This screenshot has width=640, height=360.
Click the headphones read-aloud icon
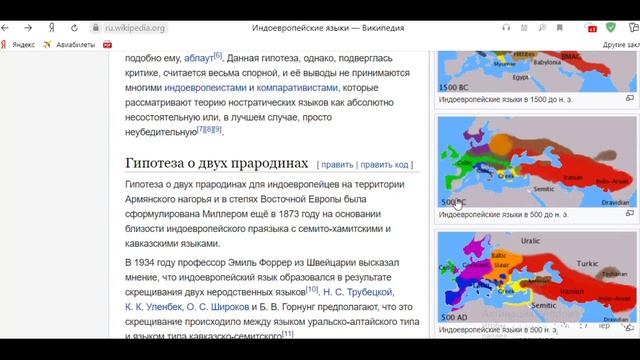coord(506,28)
